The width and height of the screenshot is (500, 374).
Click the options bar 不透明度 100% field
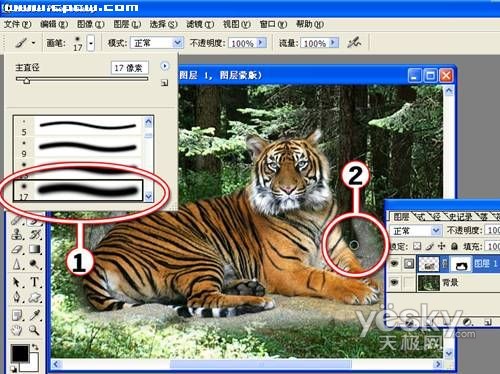tap(243, 43)
